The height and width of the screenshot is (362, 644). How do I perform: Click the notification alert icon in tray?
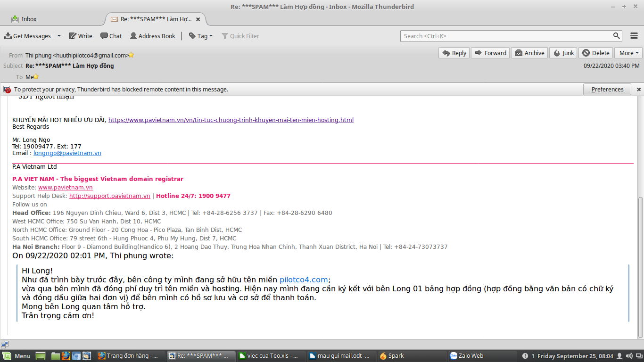526,356
